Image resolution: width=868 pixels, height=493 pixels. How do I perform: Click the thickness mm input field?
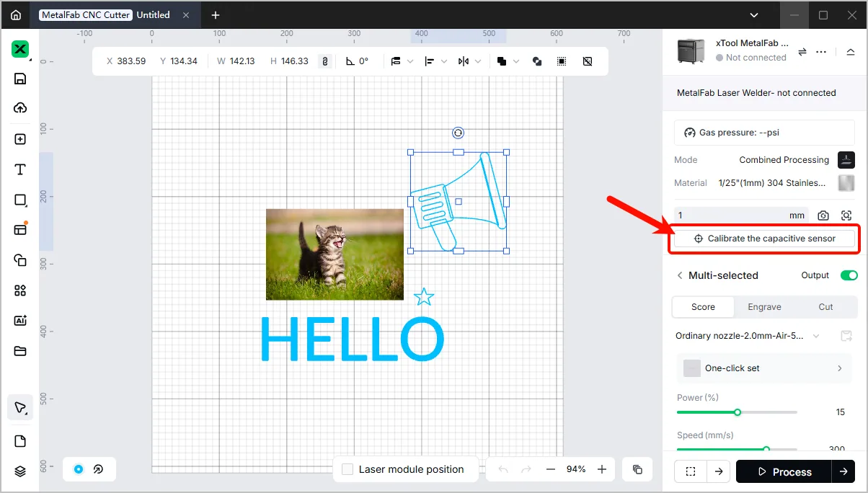click(740, 216)
